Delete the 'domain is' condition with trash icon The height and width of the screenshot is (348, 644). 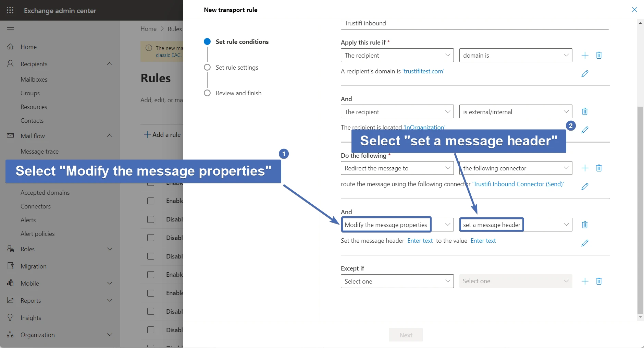pyautogui.click(x=599, y=55)
